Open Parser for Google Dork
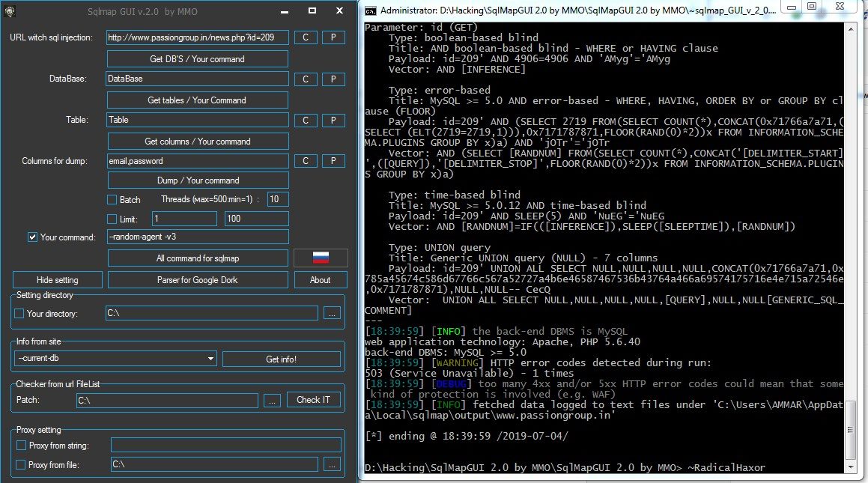 coord(198,280)
